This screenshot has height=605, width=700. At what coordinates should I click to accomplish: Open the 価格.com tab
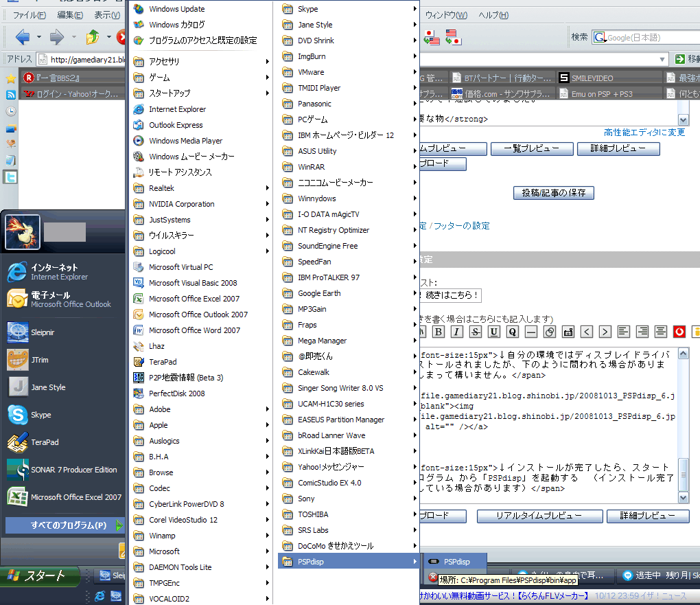click(502, 94)
